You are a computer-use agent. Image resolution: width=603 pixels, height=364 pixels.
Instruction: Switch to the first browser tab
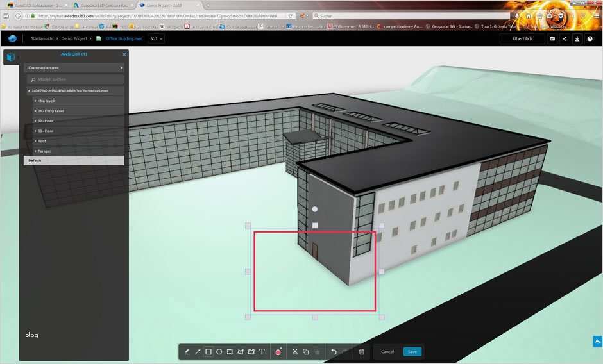pos(37,5)
